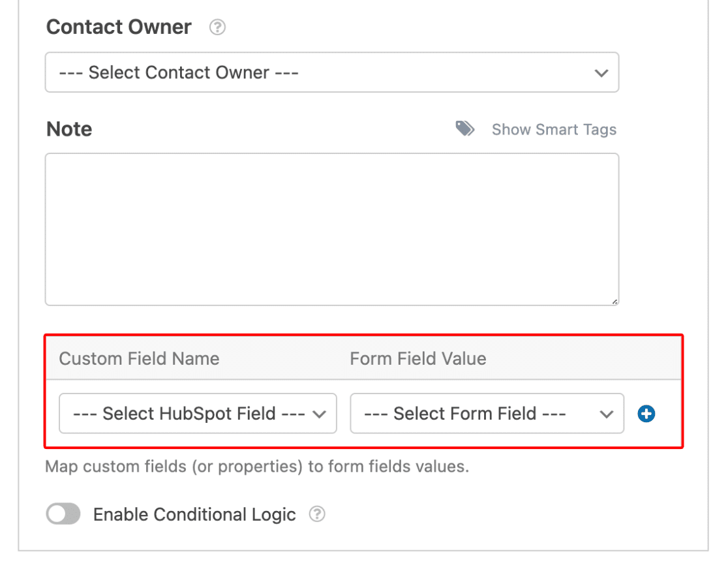Click the Contact Owner label
Viewport: 728px width, 573px height.
[119, 27]
